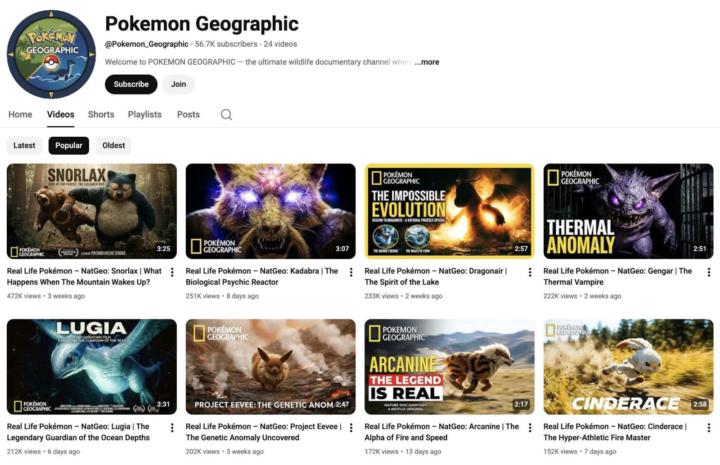
Task: Click '202K views' under Project Eevee video
Action: click(202, 452)
